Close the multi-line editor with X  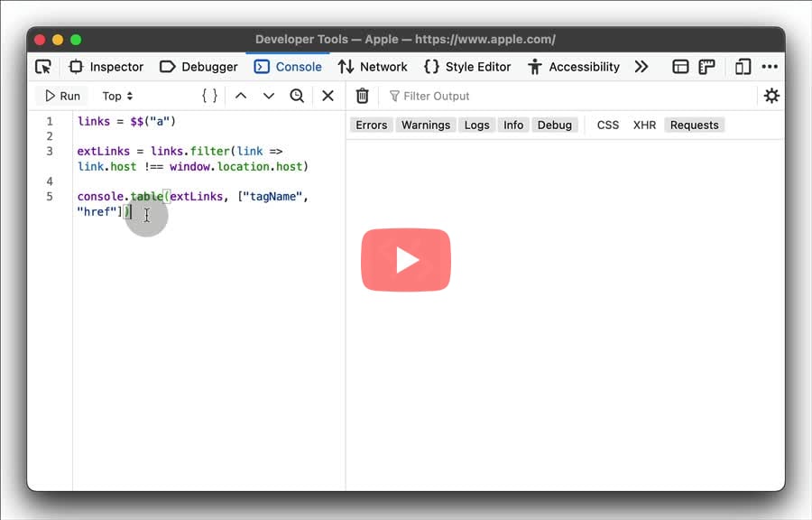coord(328,96)
